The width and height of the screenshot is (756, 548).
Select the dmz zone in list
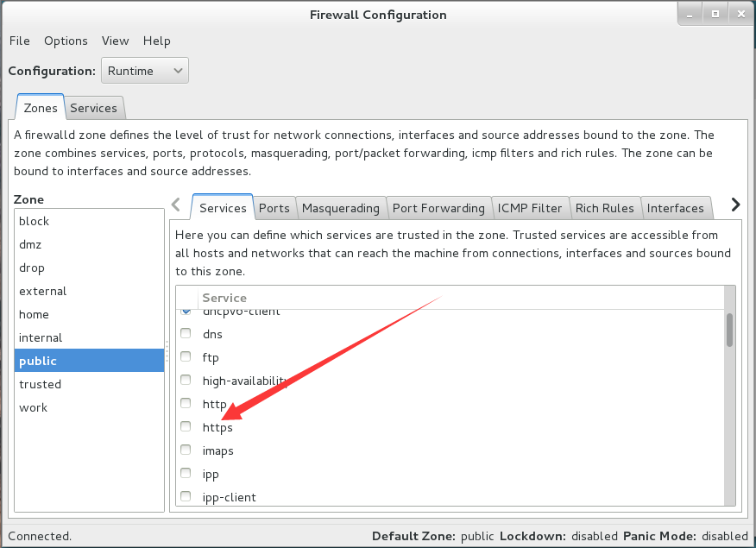[89, 244]
